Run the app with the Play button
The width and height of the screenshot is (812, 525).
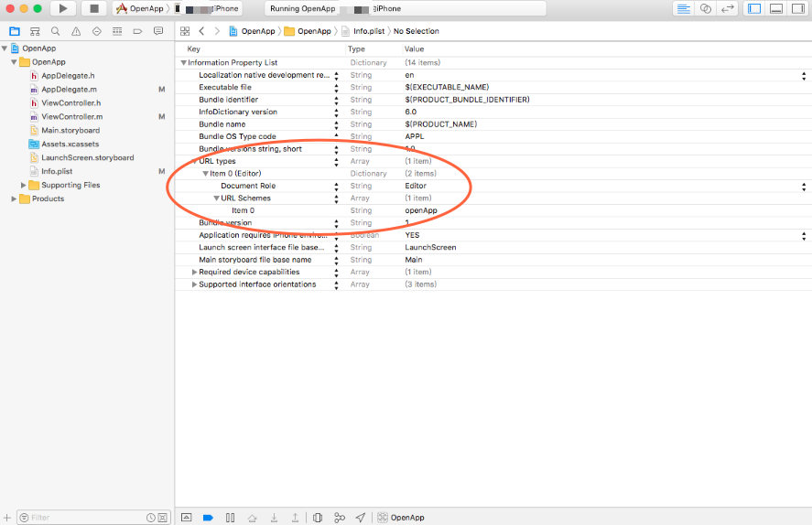(x=62, y=8)
